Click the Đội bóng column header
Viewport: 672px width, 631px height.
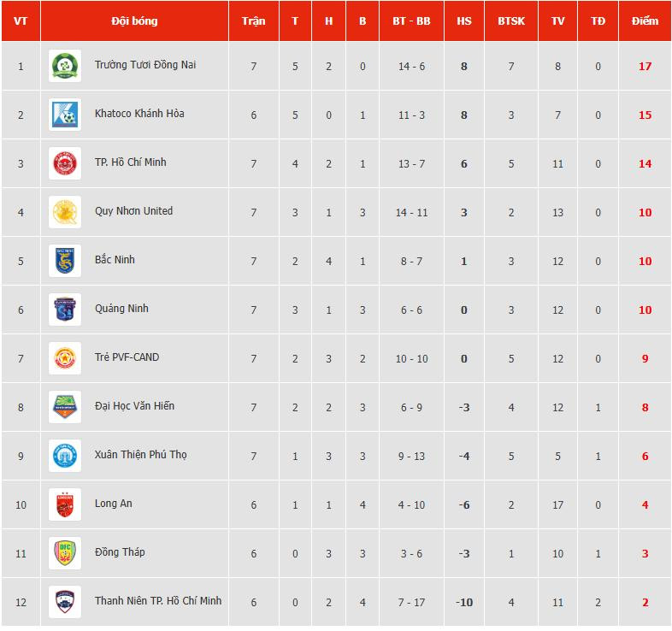pyautogui.click(x=134, y=21)
